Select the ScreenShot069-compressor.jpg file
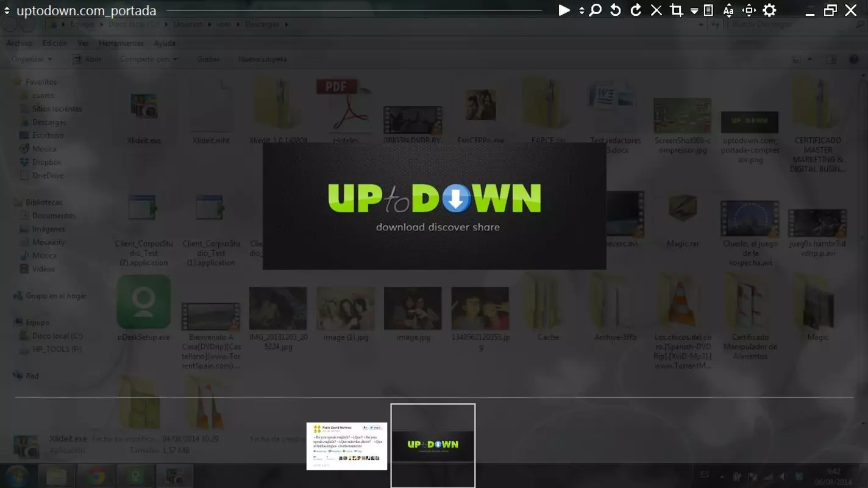The width and height of the screenshot is (868, 488). click(683, 115)
